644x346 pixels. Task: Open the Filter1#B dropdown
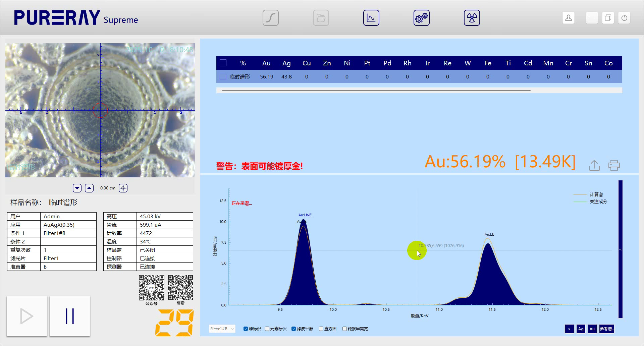(222, 329)
